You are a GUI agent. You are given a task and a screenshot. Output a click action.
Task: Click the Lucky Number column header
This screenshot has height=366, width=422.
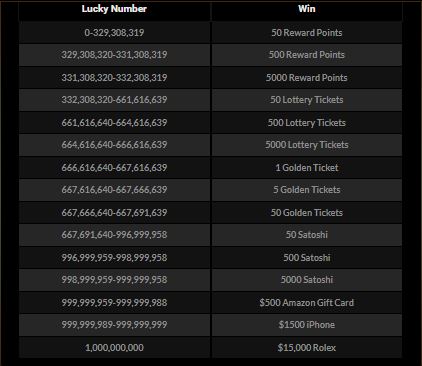(114, 9)
